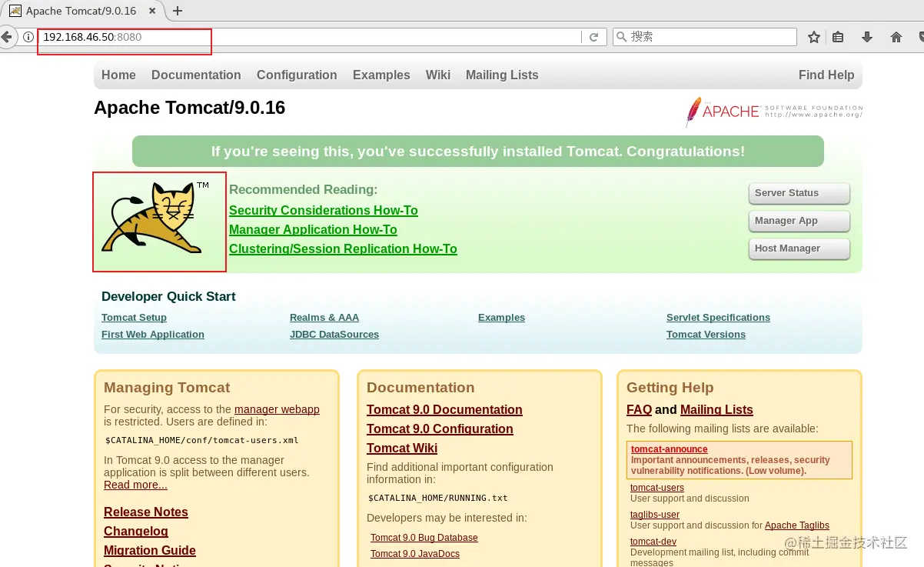
Task: Open the Configuration navigation menu
Action: coord(297,75)
